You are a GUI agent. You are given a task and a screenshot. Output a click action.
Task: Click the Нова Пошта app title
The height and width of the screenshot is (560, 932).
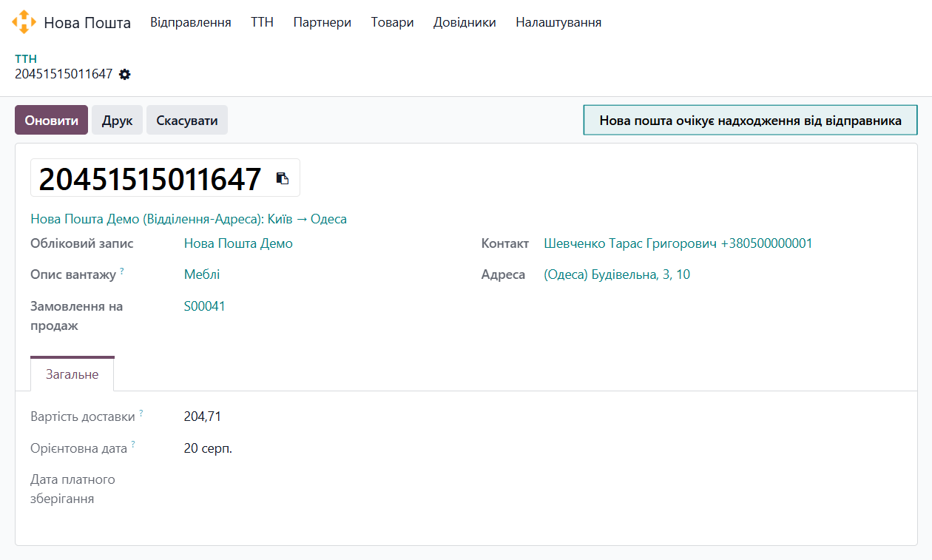click(x=87, y=23)
